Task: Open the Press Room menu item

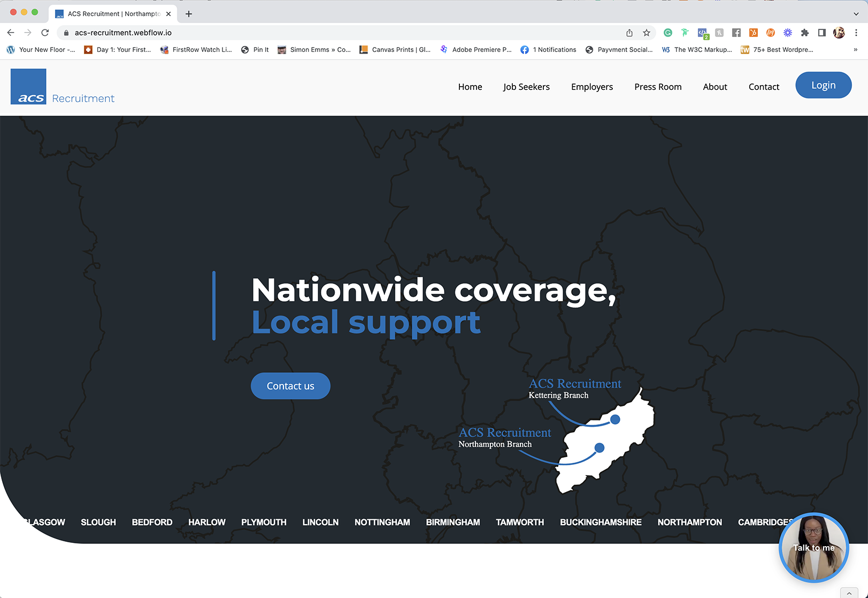Action: pos(658,87)
